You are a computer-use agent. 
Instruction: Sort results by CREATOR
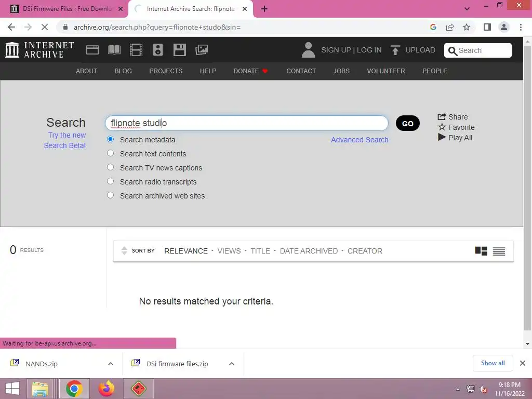coord(365,251)
